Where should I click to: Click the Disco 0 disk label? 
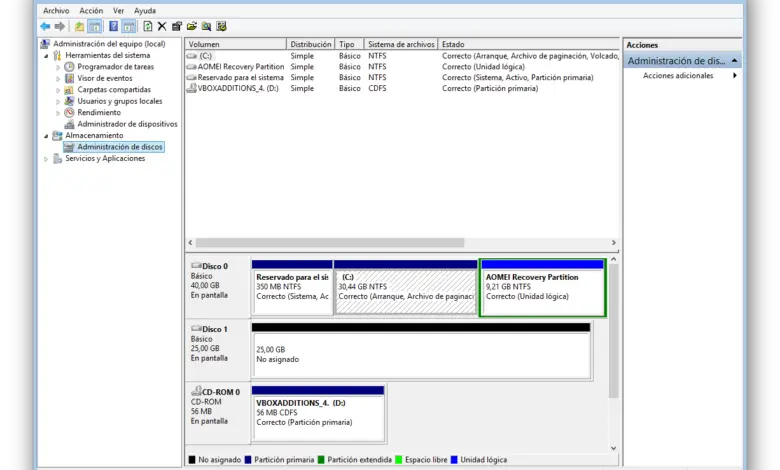pos(214,266)
